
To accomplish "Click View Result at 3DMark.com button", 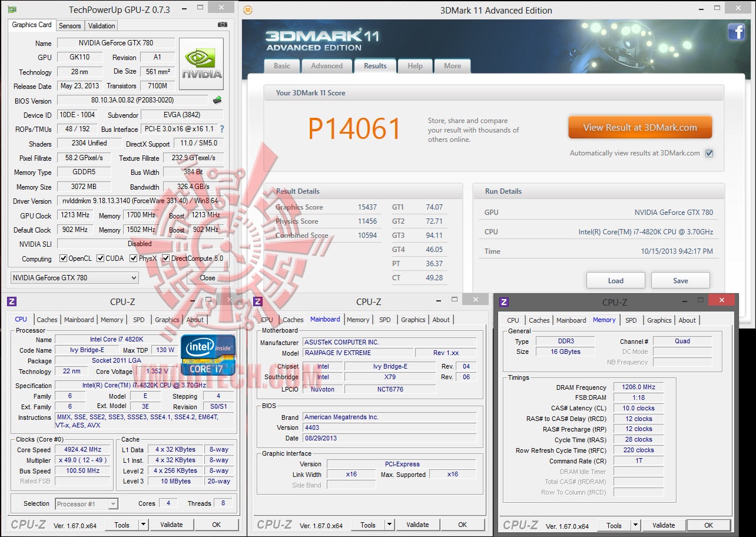I will [640, 127].
